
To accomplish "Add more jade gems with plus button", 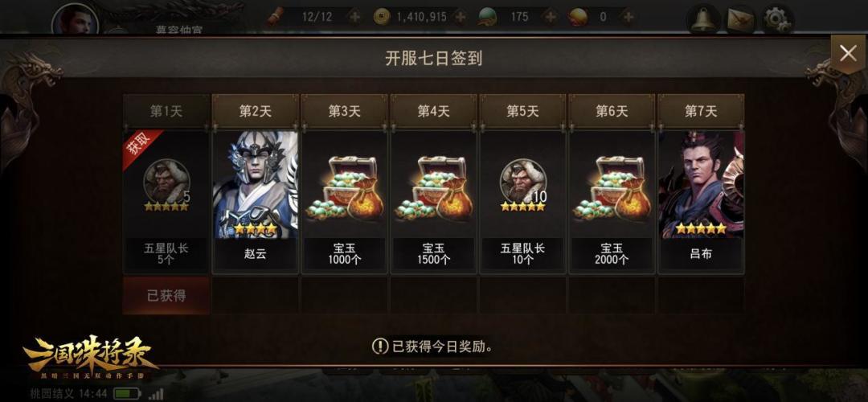I will pyautogui.click(x=550, y=17).
